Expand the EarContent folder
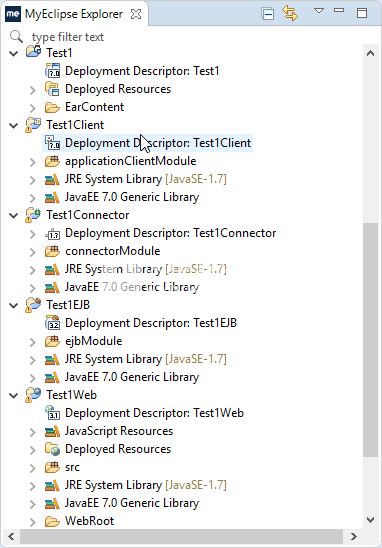 (33, 108)
